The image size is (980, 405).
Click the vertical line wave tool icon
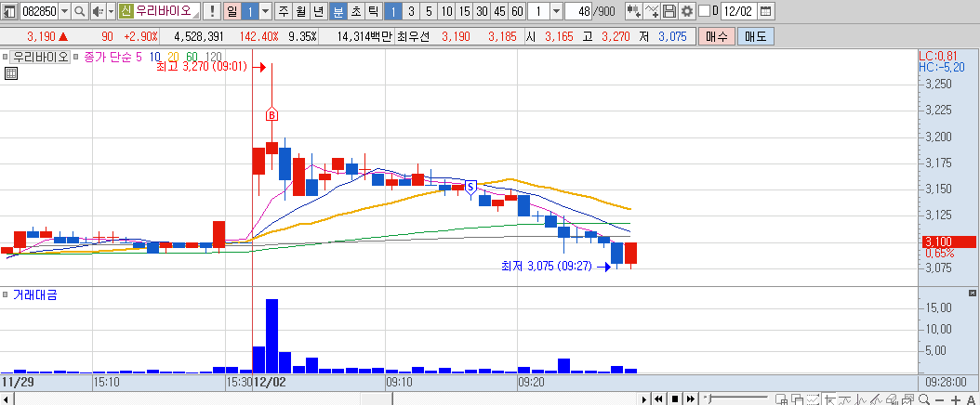point(861,399)
